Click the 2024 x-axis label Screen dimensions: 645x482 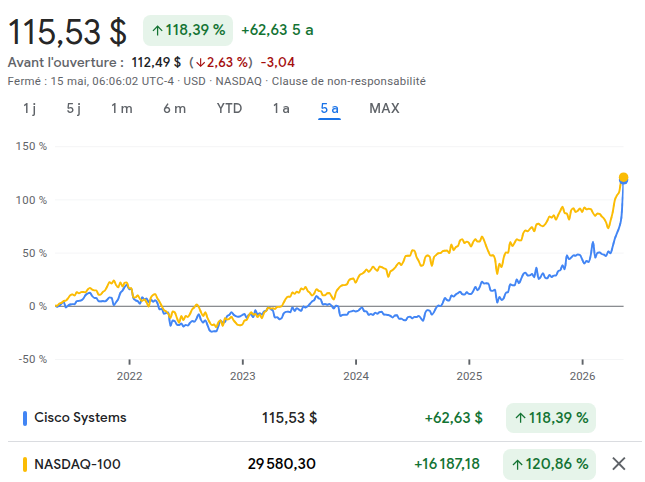356,376
